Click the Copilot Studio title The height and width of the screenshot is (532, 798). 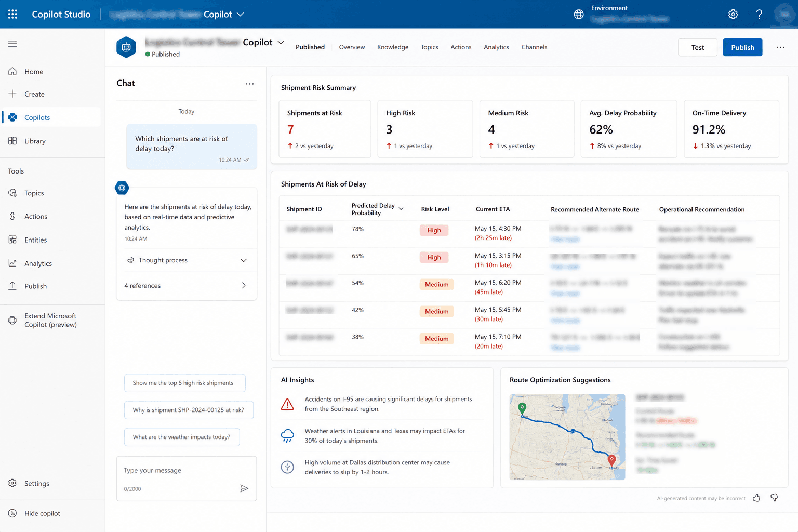tap(61, 14)
